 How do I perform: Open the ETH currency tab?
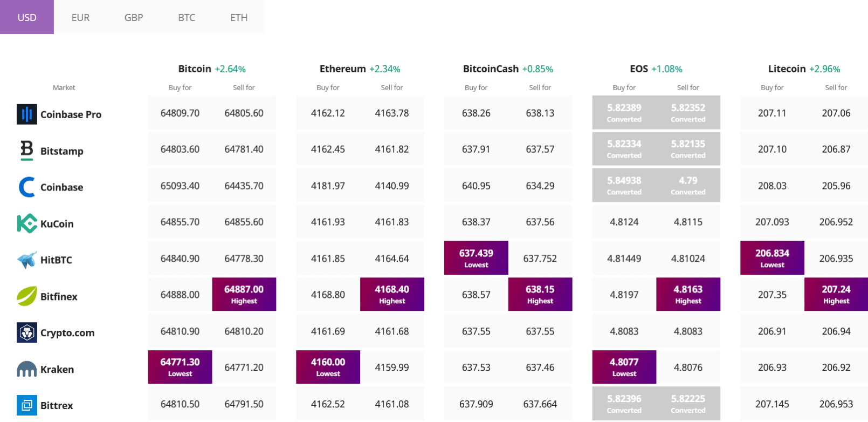pos(239,17)
